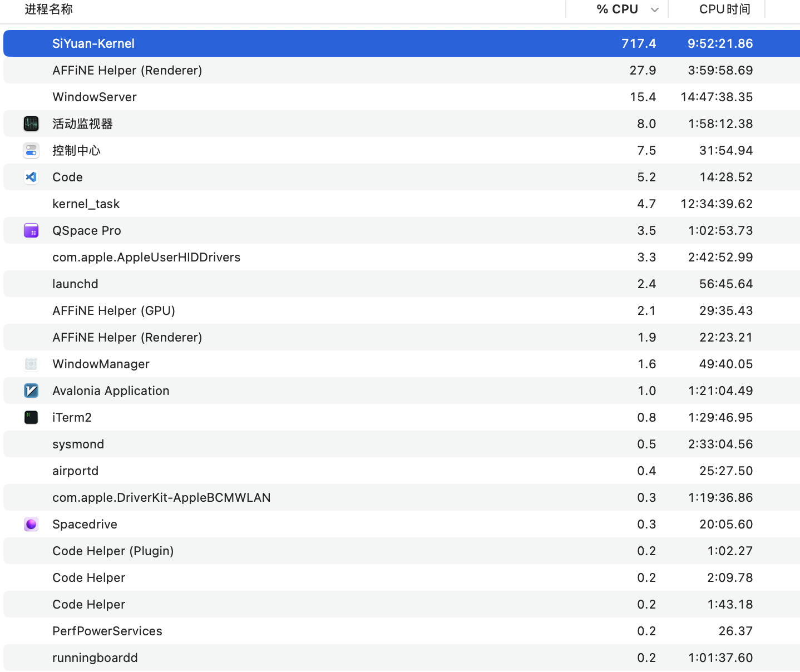Select the QSpace Pro process name
The height and width of the screenshot is (672, 800).
click(87, 230)
